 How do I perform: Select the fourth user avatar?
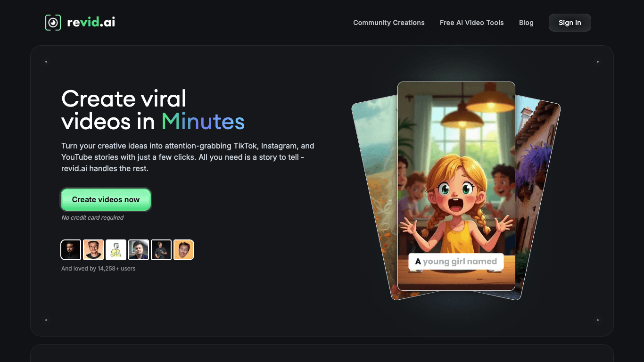tap(139, 250)
